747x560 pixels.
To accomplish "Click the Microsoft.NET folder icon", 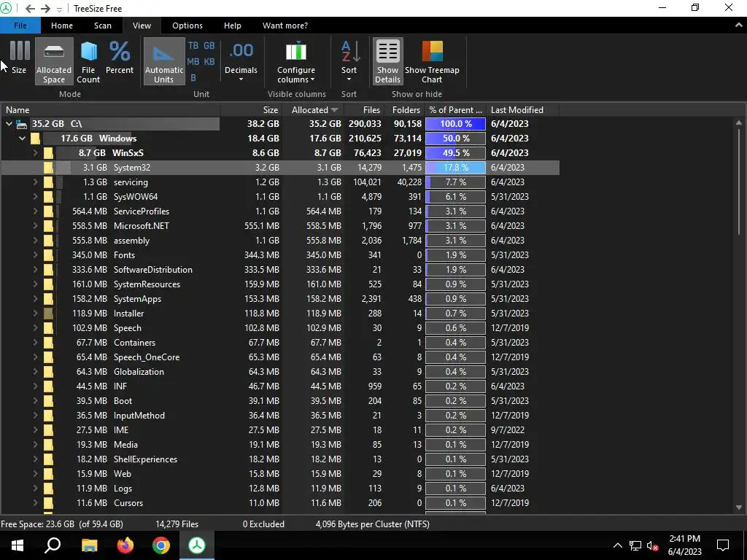I will tap(48, 226).
